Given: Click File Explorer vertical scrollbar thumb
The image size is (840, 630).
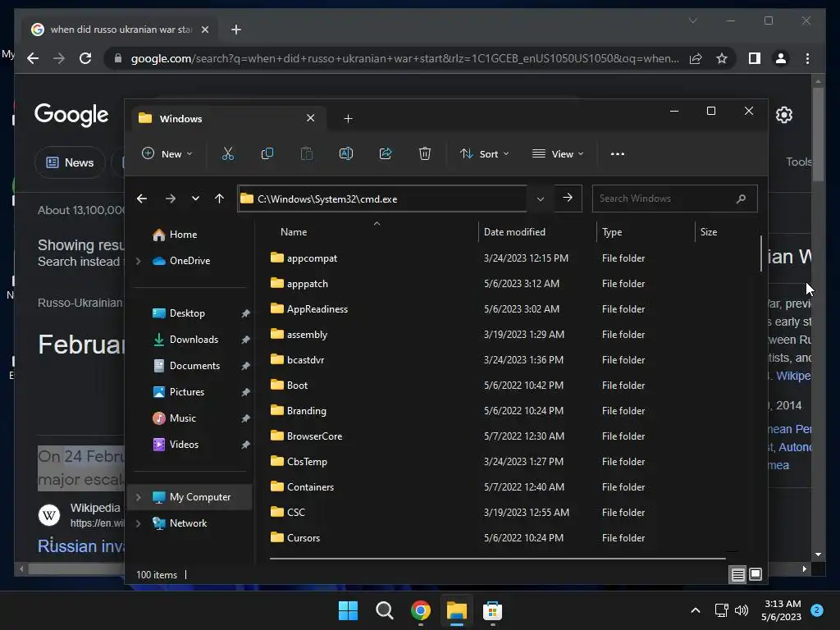Looking at the screenshot, I should [x=760, y=253].
